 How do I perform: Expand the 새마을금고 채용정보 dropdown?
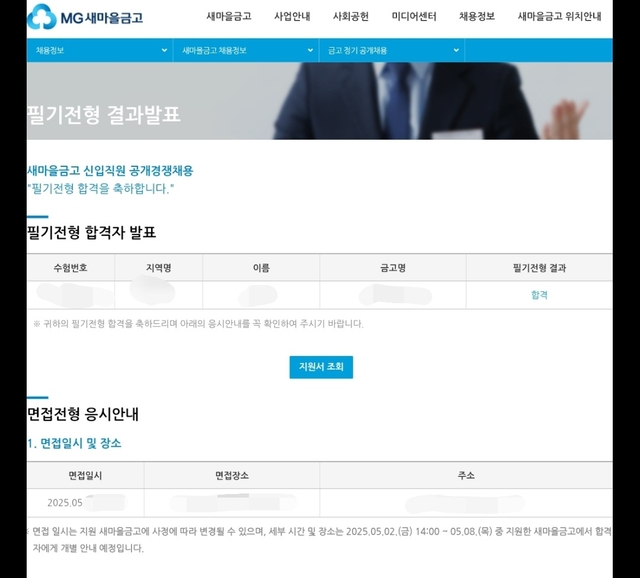[246, 50]
